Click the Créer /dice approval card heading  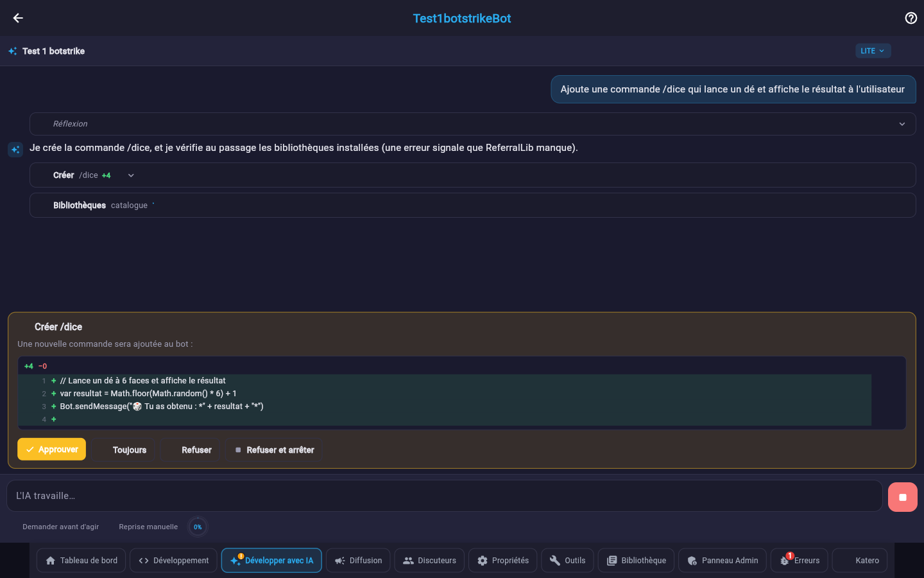pos(58,327)
